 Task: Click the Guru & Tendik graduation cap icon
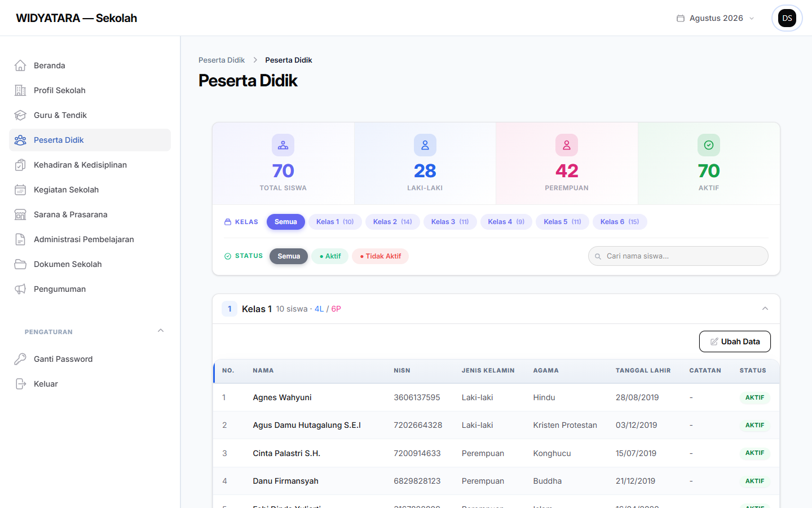pos(20,115)
